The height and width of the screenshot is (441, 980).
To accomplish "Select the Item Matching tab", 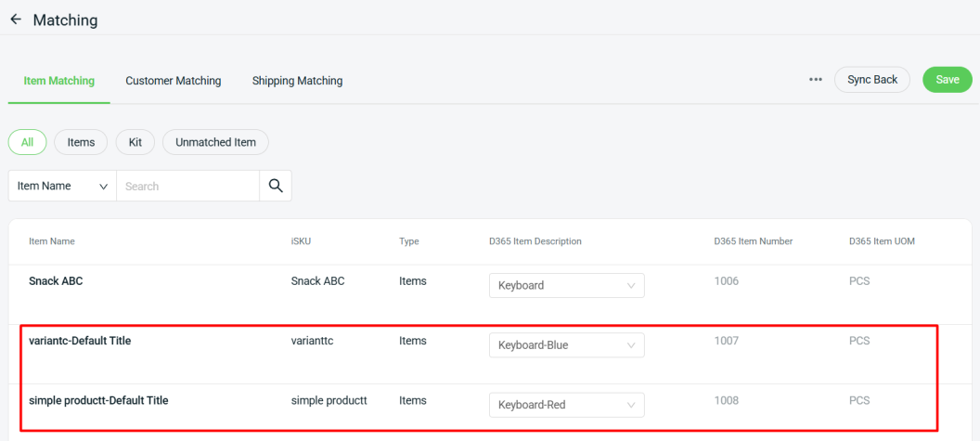I will [x=59, y=81].
